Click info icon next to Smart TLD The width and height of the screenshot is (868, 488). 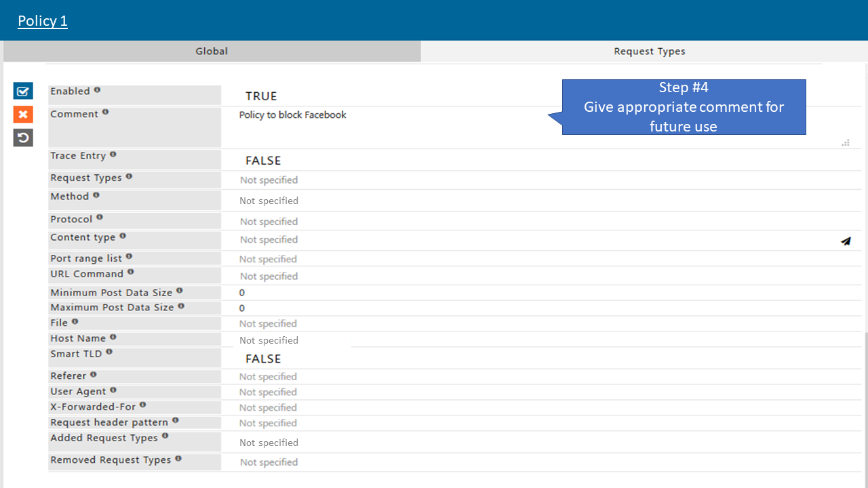(x=109, y=352)
